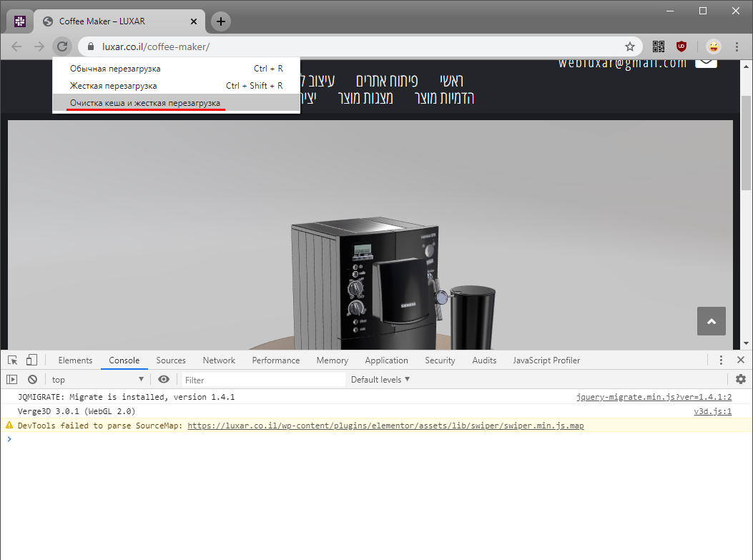Bookmark this page with the star

(629, 46)
